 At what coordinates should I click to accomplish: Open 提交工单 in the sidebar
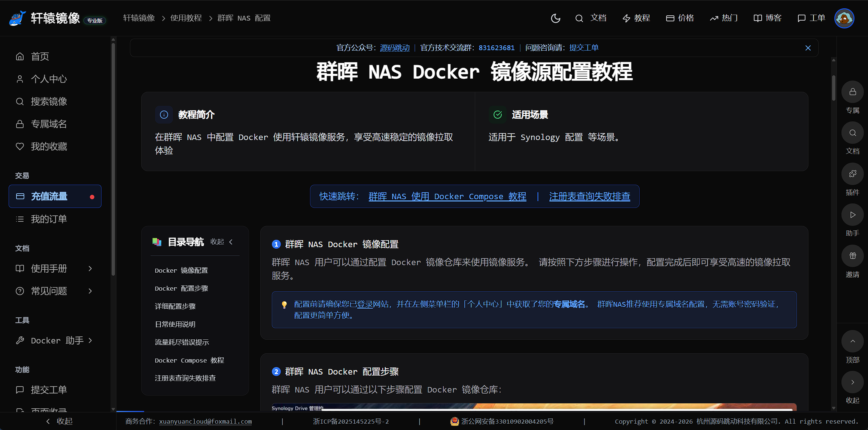point(55,390)
